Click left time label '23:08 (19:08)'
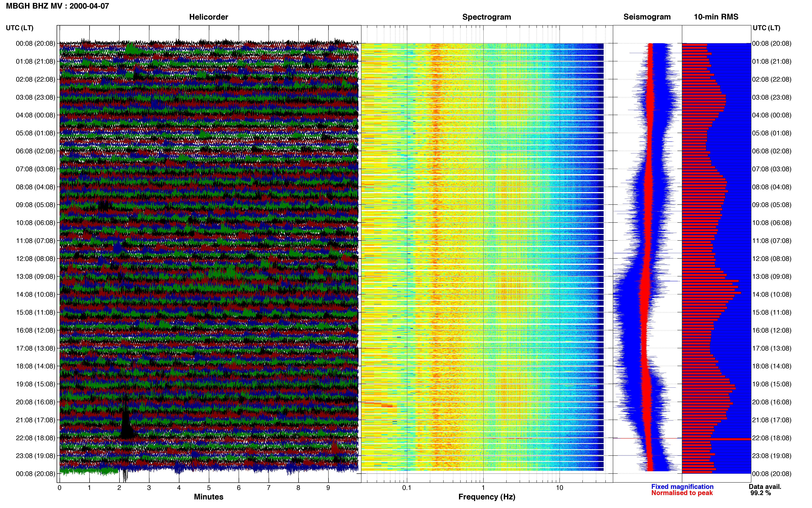 (36, 456)
